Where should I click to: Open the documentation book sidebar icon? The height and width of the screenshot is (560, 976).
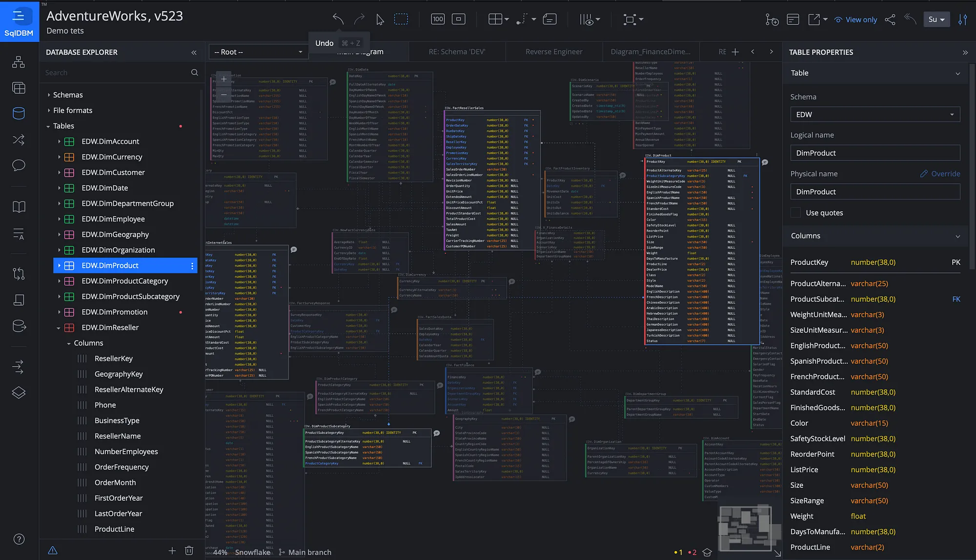[x=19, y=206]
